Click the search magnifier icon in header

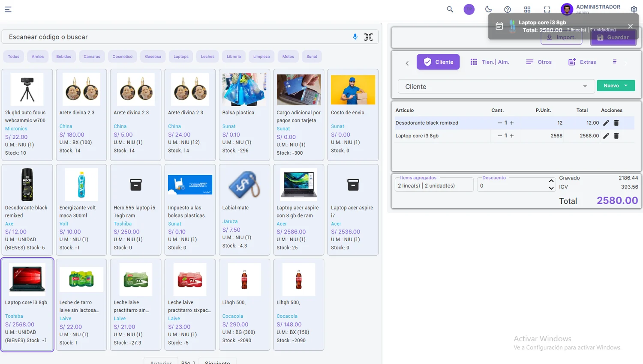click(x=450, y=9)
